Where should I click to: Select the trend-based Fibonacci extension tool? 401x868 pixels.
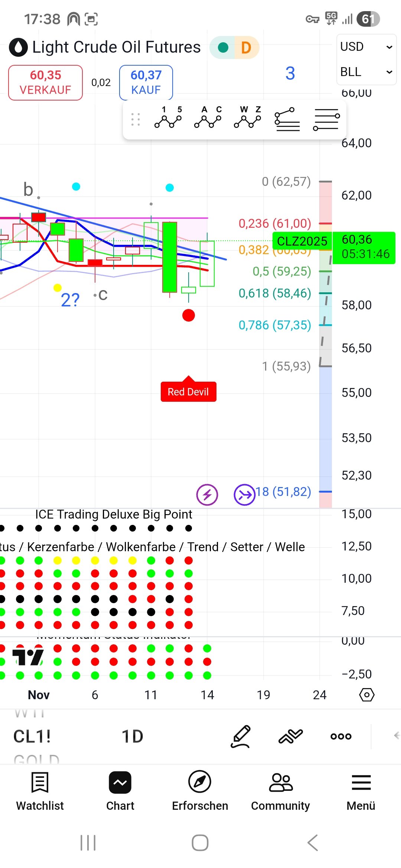287,119
